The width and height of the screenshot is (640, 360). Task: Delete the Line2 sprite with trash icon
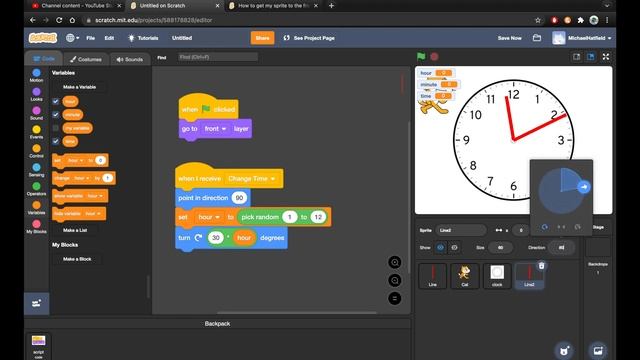click(x=541, y=266)
